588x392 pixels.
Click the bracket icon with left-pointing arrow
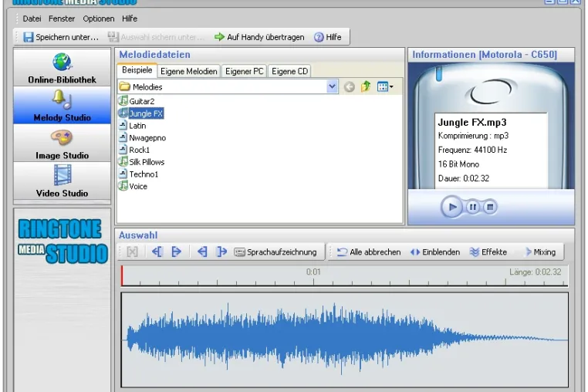pyautogui.click(x=157, y=252)
